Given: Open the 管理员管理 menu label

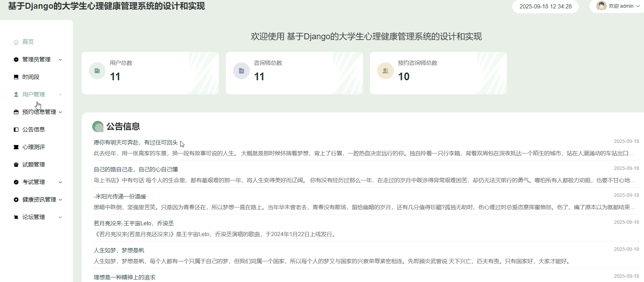Looking at the screenshot, I should click(x=36, y=60).
